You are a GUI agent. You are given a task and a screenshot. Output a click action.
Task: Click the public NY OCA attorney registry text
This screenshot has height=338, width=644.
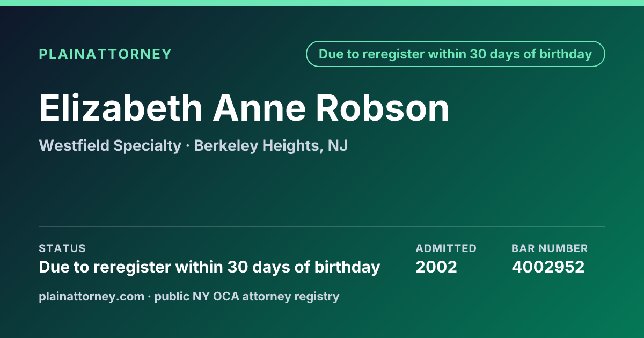click(x=247, y=296)
